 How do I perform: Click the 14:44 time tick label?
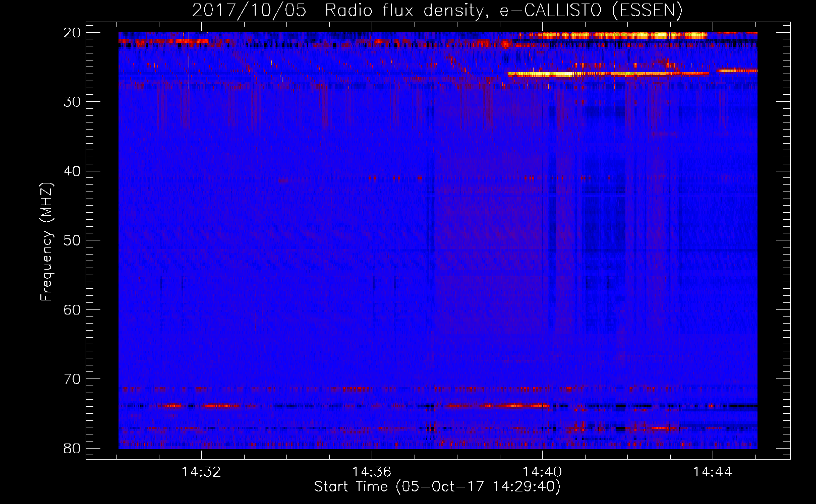click(713, 472)
